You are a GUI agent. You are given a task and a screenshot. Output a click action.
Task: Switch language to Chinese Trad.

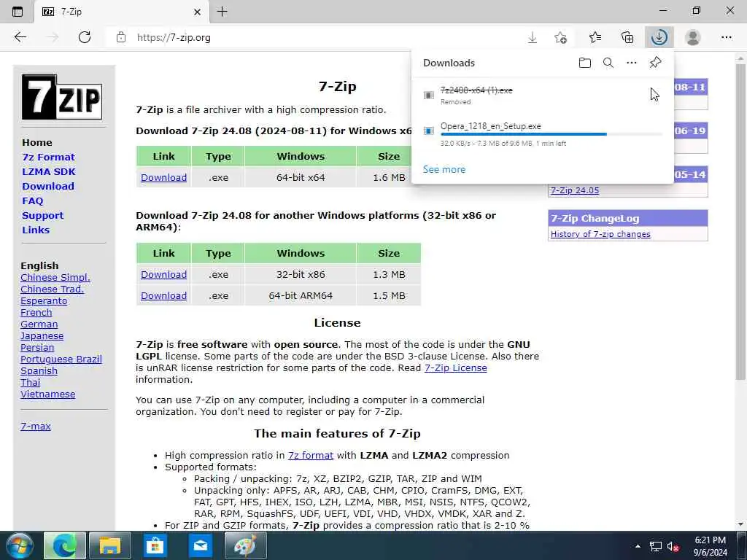click(52, 289)
